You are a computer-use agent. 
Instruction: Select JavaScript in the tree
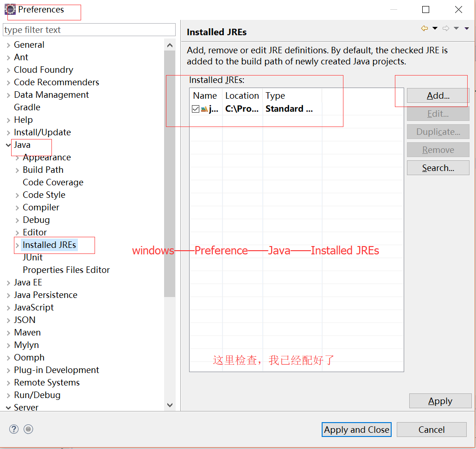34,307
